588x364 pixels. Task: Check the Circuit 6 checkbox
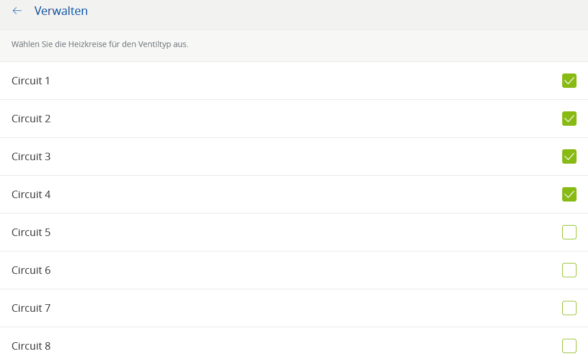pos(569,270)
